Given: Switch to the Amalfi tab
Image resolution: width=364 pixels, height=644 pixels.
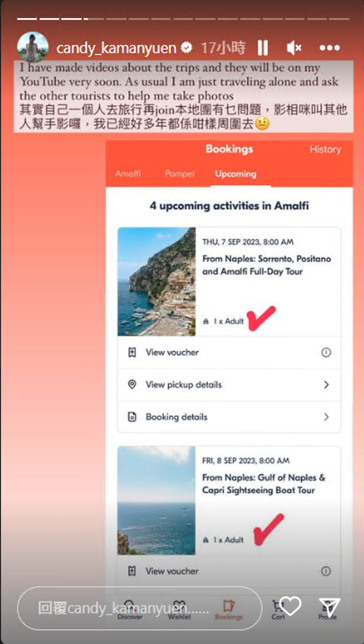Looking at the screenshot, I should pos(128,174).
